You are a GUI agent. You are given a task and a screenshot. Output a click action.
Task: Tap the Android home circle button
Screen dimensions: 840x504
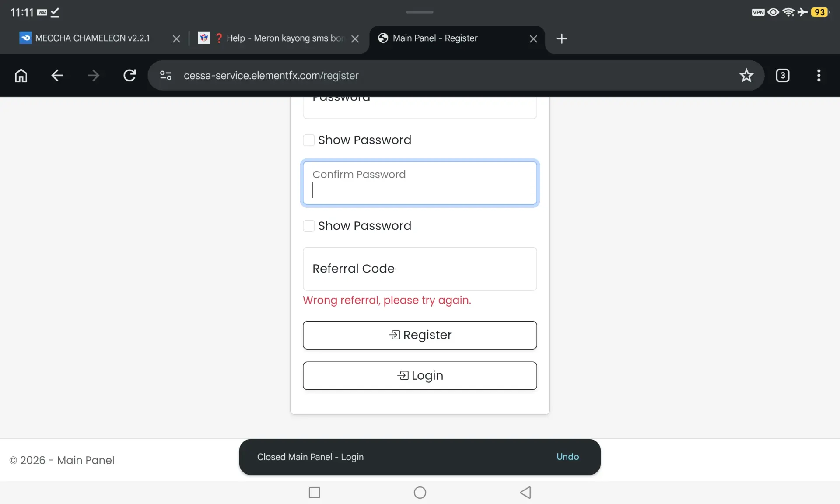pyautogui.click(x=420, y=493)
